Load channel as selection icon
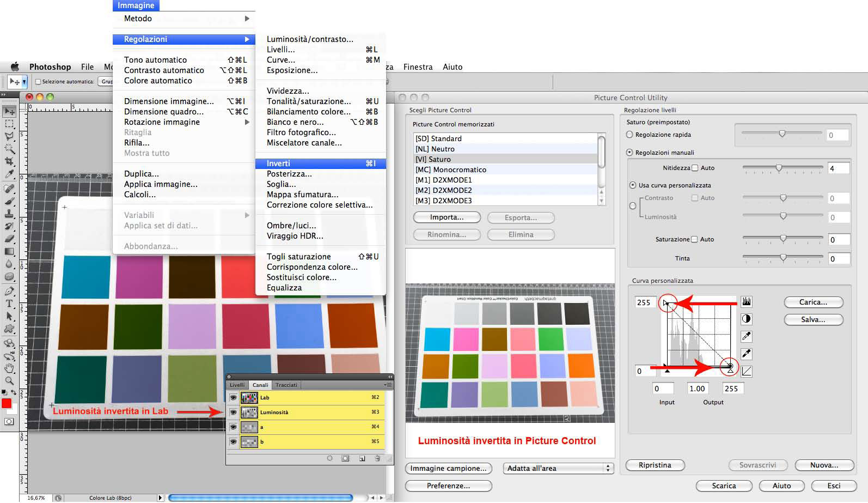The height and width of the screenshot is (503, 868). pyautogui.click(x=329, y=458)
